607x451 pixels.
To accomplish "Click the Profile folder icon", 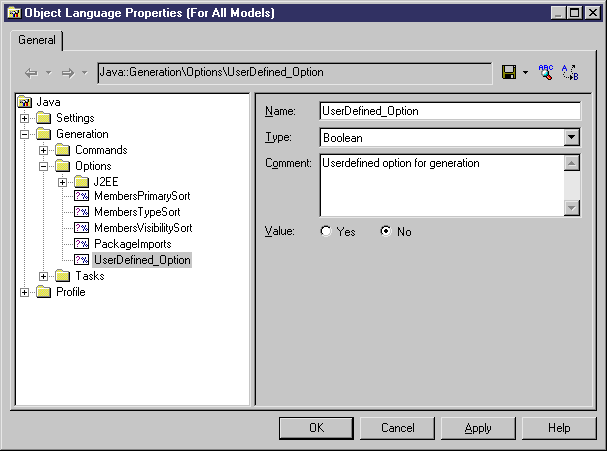I will click(43, 292).
